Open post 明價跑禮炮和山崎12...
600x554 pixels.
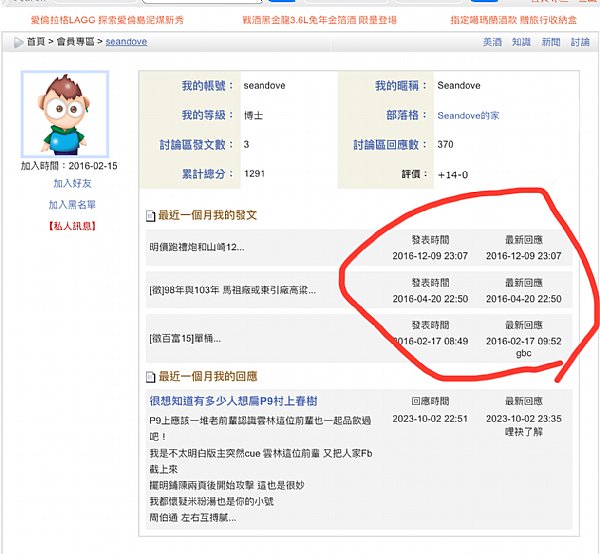click(197, 247)
